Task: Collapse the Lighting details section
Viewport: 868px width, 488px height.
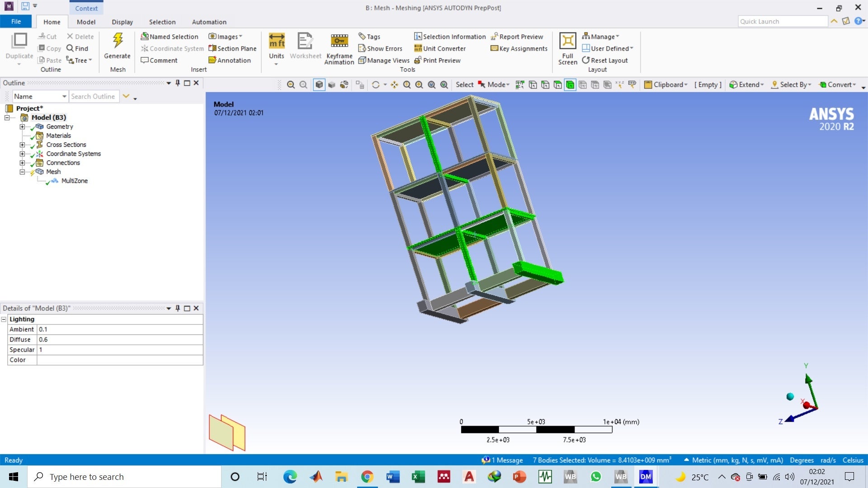Action: pos(4,319)
